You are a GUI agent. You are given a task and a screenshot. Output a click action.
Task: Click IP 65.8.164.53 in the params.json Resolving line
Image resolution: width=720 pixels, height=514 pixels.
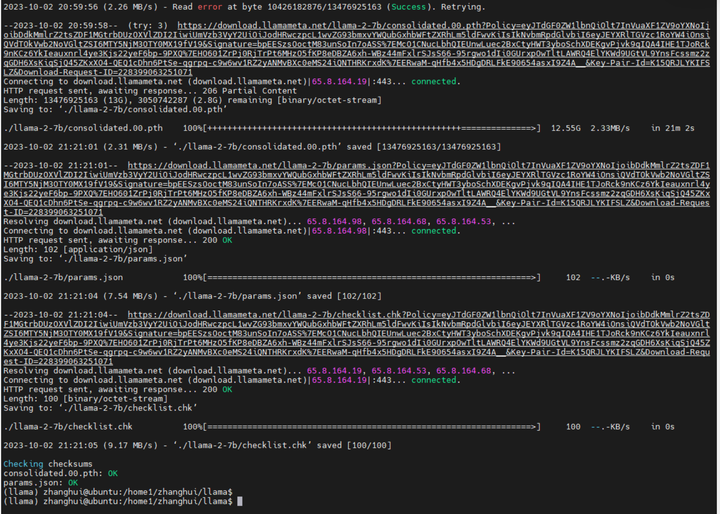[463, 221]
